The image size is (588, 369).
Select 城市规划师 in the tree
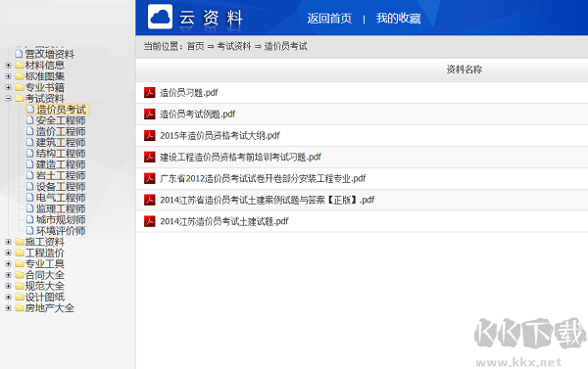61,219
